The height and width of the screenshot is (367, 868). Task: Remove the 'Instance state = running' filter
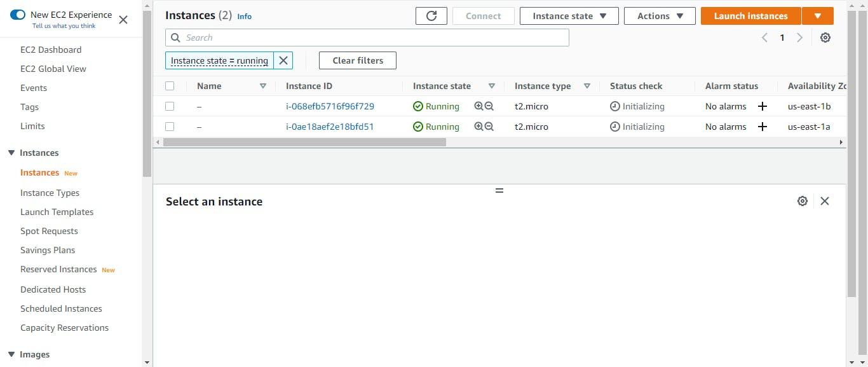[x=283, y=60]
